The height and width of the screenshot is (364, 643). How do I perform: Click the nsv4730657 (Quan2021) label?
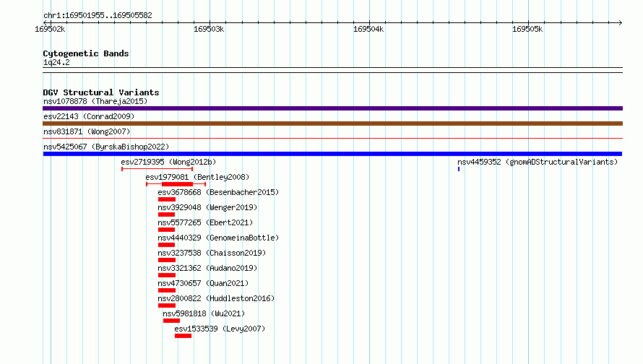point(203,283)
